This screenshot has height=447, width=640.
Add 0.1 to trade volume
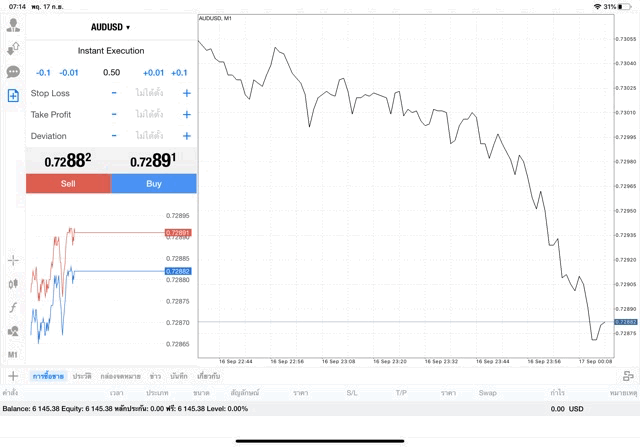[179, 72]
